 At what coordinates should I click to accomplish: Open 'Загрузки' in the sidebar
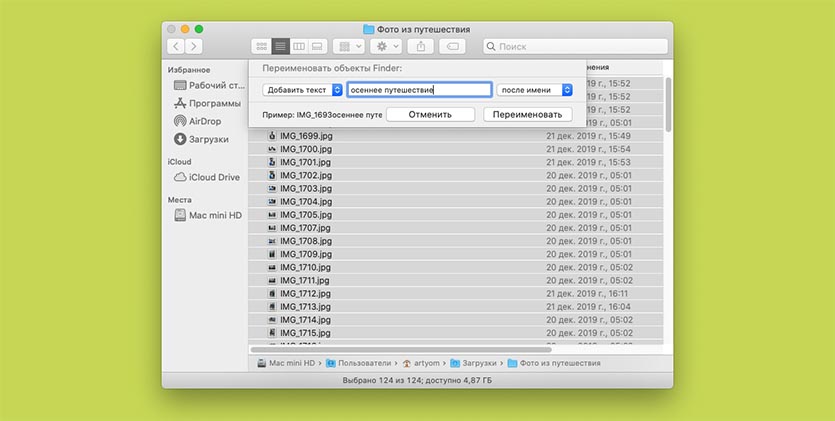click(207, 139)
